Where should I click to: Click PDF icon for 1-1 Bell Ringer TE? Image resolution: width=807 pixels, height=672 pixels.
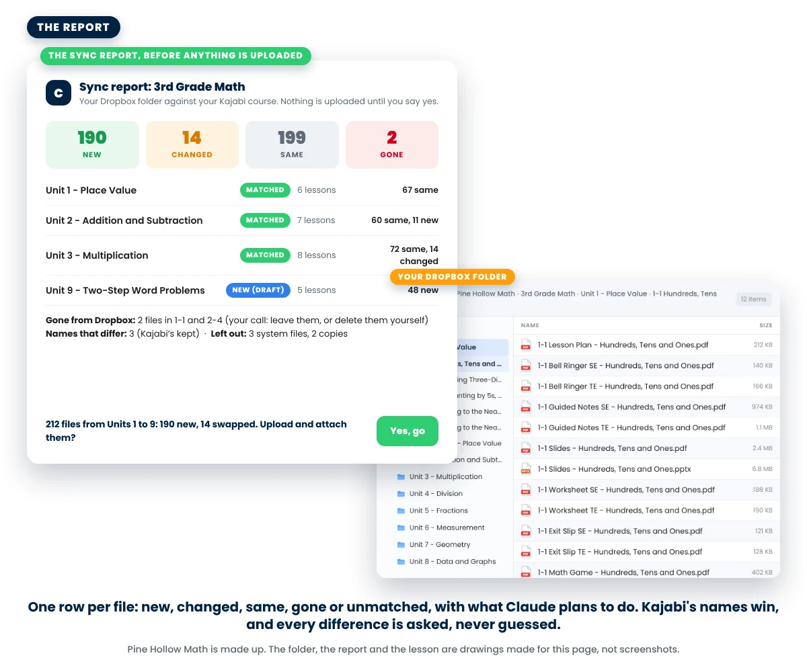click(526, 386)
